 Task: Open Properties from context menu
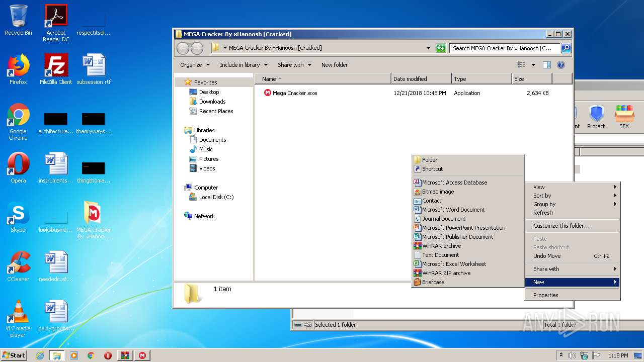pos(573,295)
